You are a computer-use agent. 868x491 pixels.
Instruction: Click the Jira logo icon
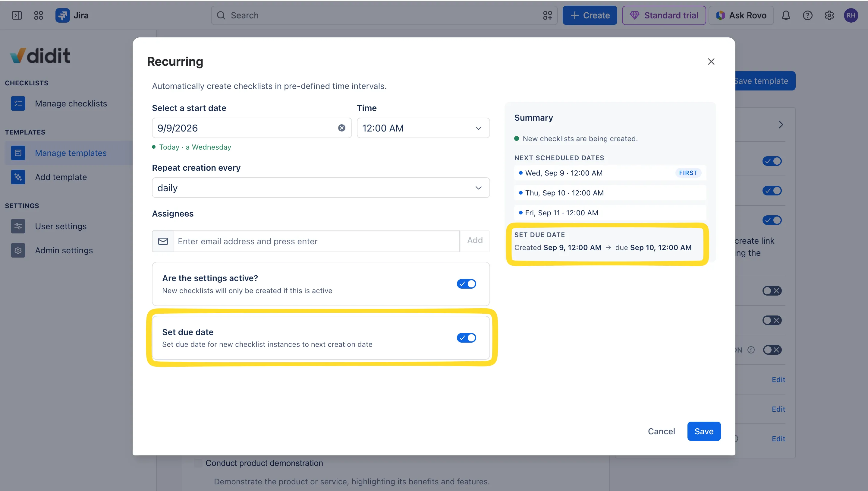63,15
